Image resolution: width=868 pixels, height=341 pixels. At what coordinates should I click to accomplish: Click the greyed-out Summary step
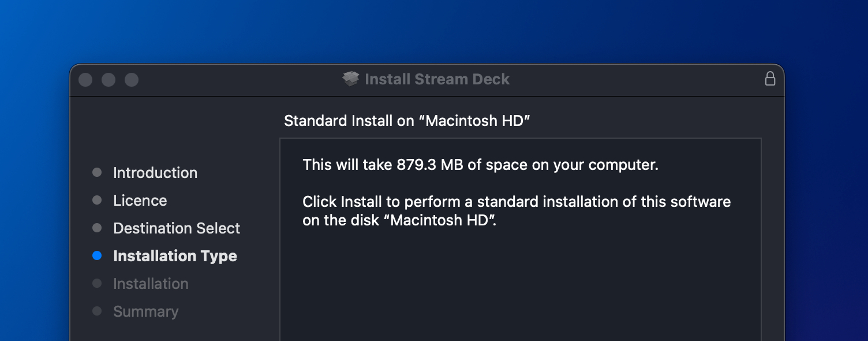tap(146, 312)
